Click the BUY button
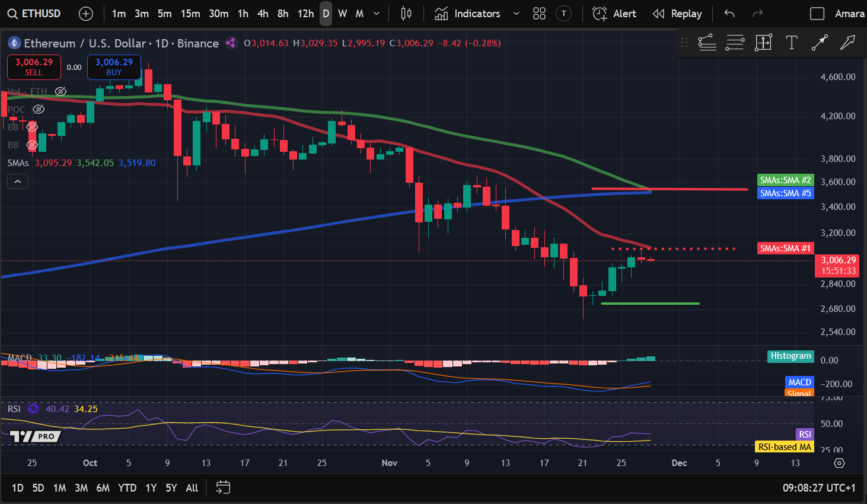Screen dimensions: 867x504 point(114,67)
